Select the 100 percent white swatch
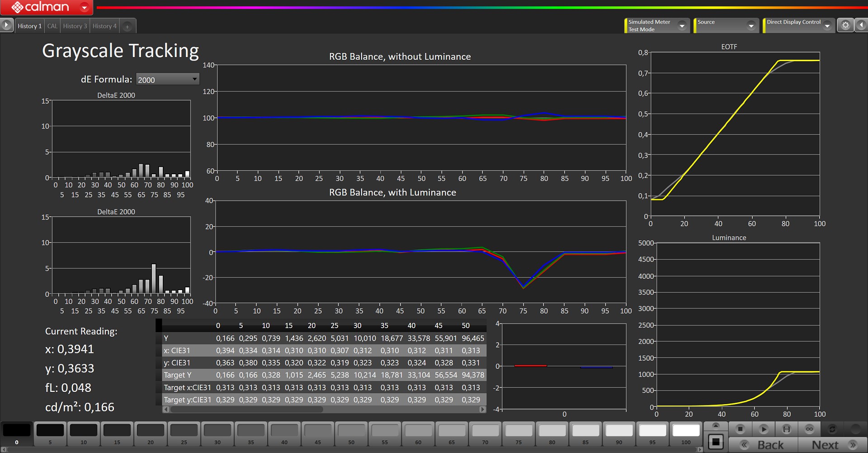Viewport: 868px width, 453px height. pos(686,433)
